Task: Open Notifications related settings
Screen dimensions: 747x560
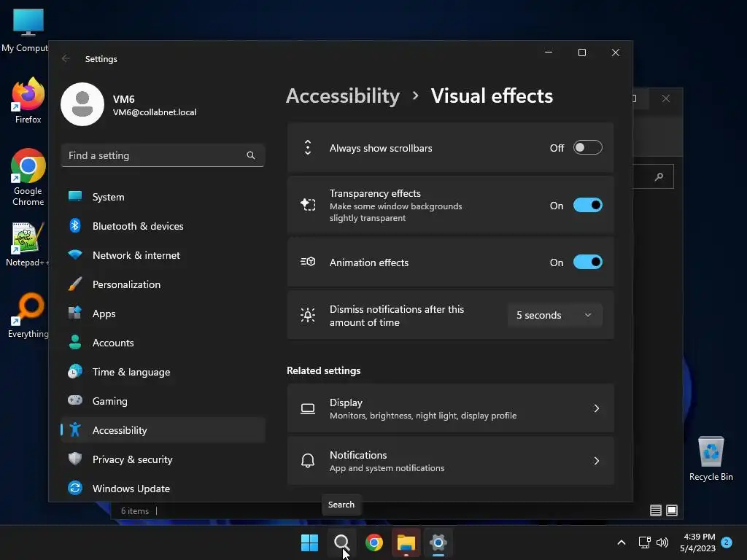Action: pyautogui.click(x=450, y=461)
